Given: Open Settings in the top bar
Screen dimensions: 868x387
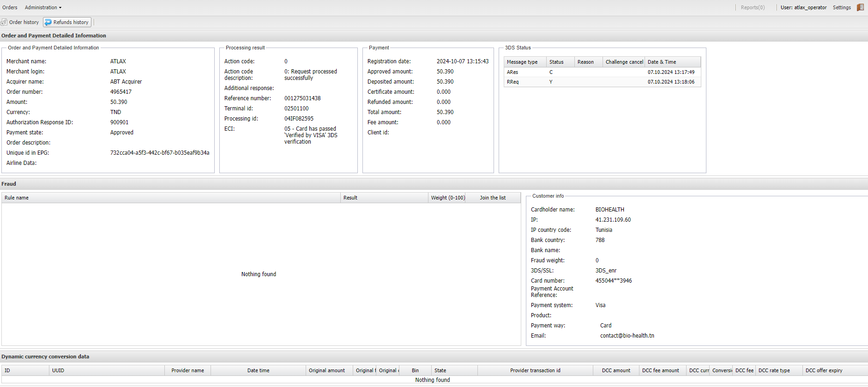Looking at the screenshot, I should point(842,7).
